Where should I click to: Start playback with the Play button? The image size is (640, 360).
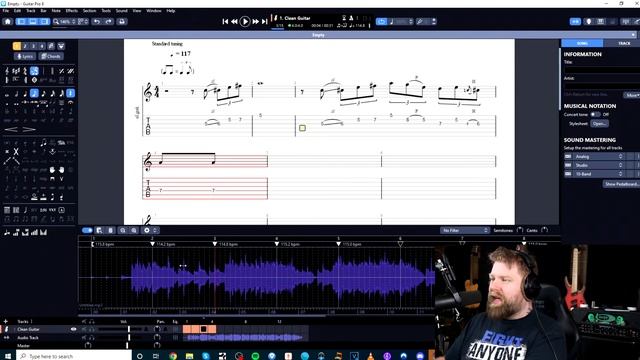(245, 21)
